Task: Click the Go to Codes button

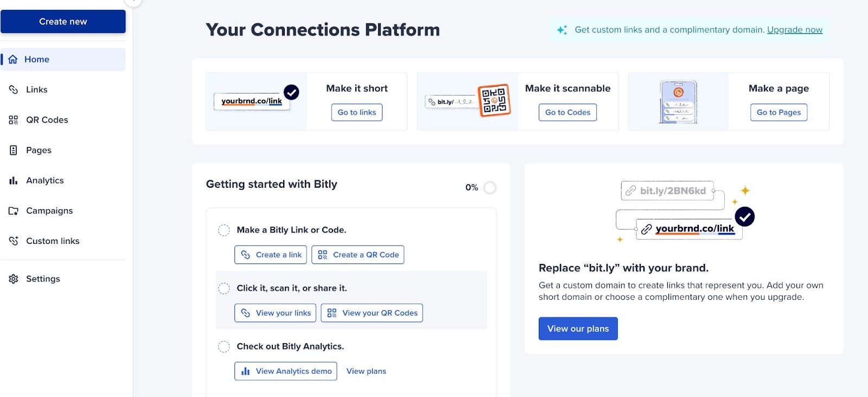Action: [567, 112]
